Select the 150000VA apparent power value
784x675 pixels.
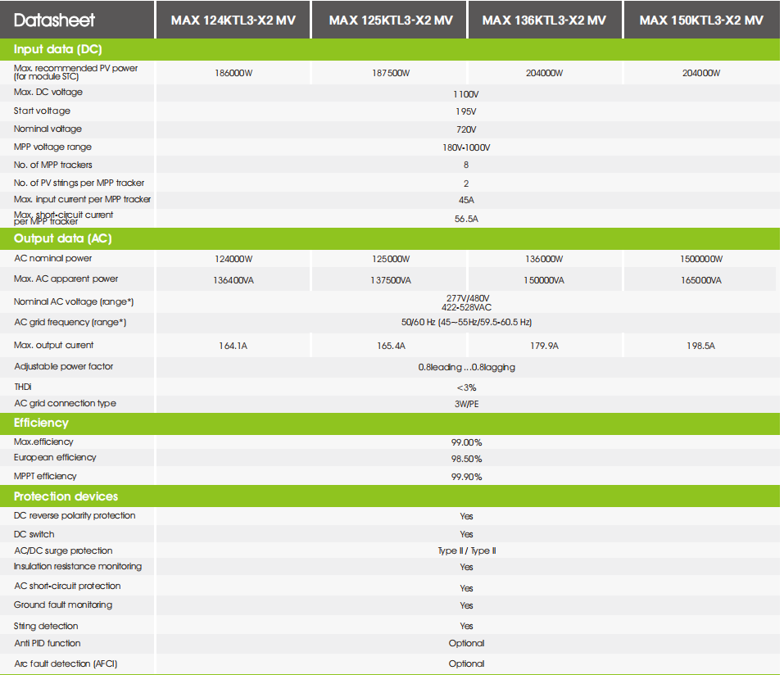544,280
